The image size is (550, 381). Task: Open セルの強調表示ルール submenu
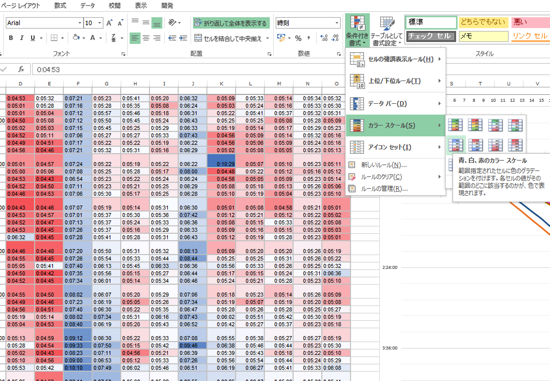pyautogui.click(x=396, y=59)
